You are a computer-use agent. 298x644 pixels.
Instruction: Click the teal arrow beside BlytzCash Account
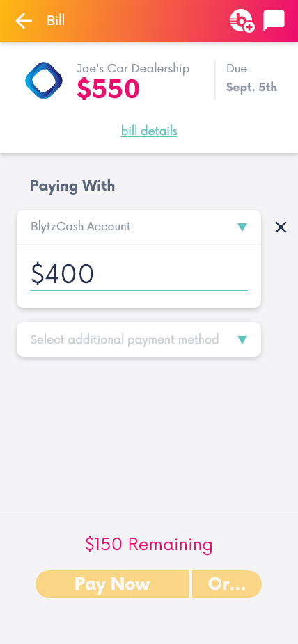coord(242,227)
